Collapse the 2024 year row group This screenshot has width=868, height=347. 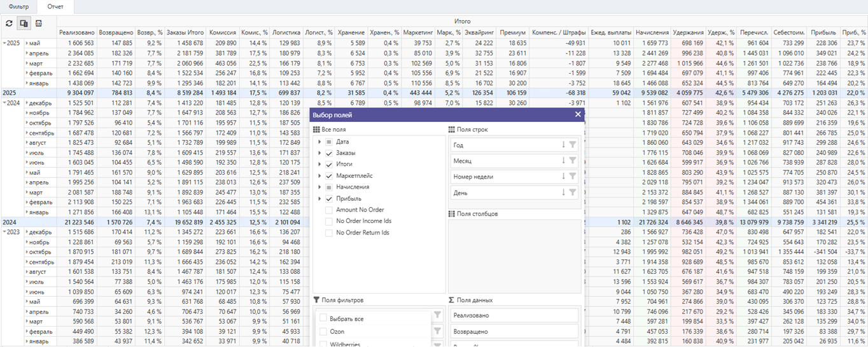tap(4, 103)
